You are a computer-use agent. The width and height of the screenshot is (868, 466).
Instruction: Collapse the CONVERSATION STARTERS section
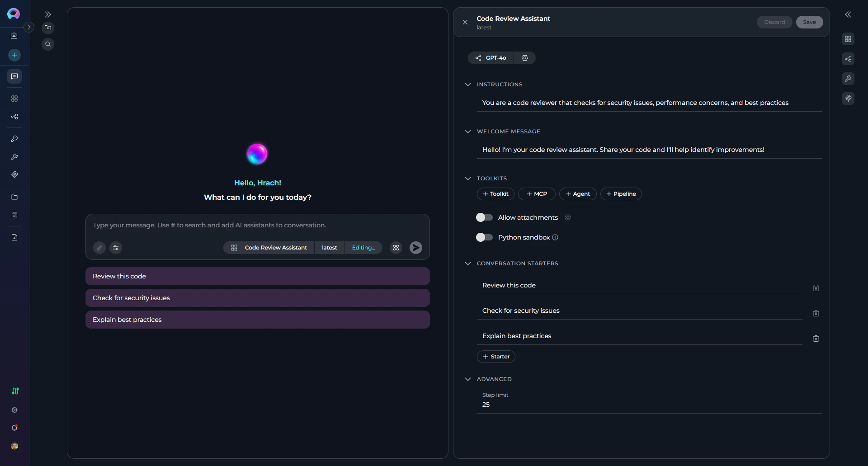[468, 263]
